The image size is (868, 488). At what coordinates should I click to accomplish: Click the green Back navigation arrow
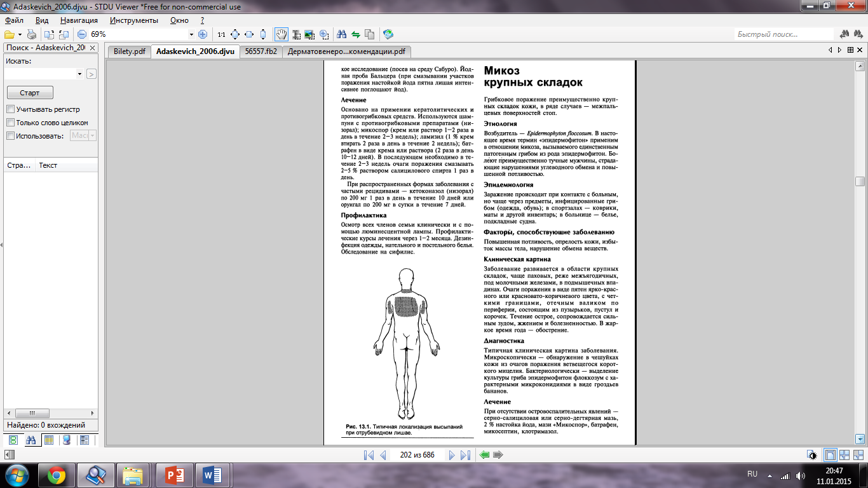tap(485, 455)
